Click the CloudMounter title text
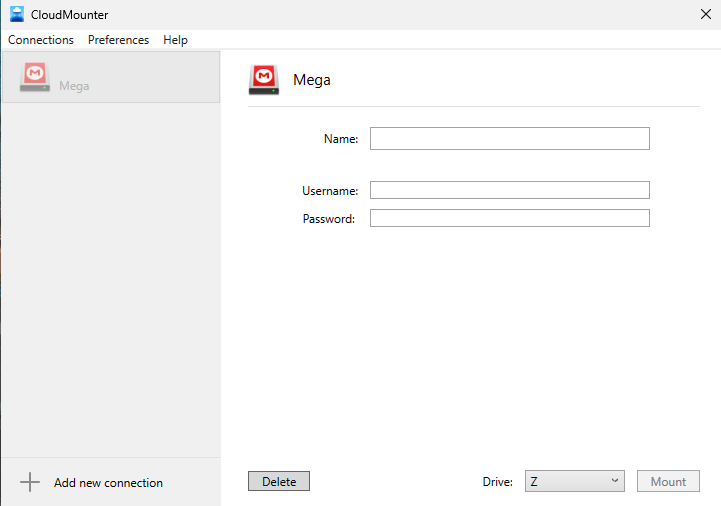This screenshot has height=506, width=721. coord(69,15)
